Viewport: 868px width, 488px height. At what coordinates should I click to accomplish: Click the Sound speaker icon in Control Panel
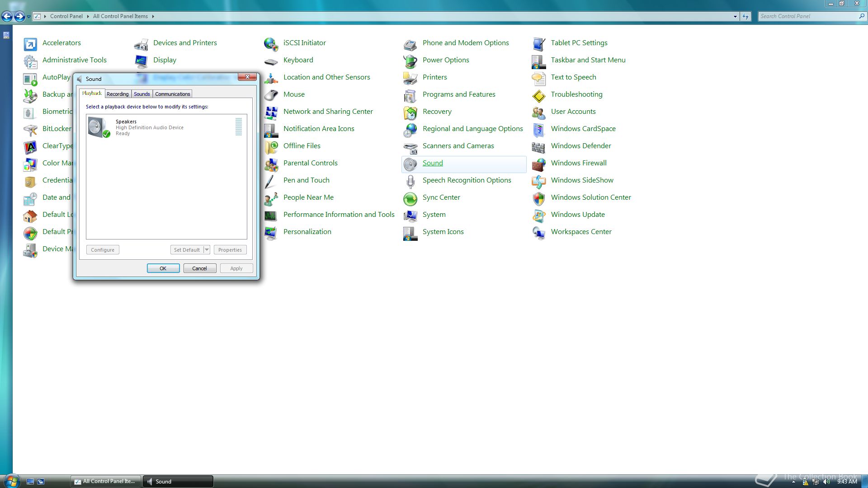410,164
